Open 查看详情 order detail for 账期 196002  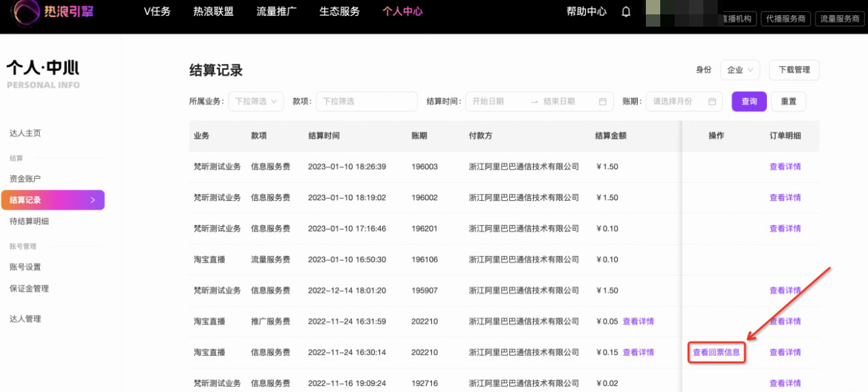click(785, 197)
